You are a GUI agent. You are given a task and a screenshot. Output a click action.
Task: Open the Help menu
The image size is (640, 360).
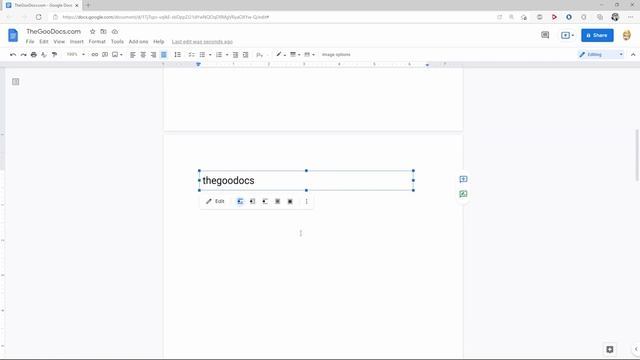(x=158, y=42)
